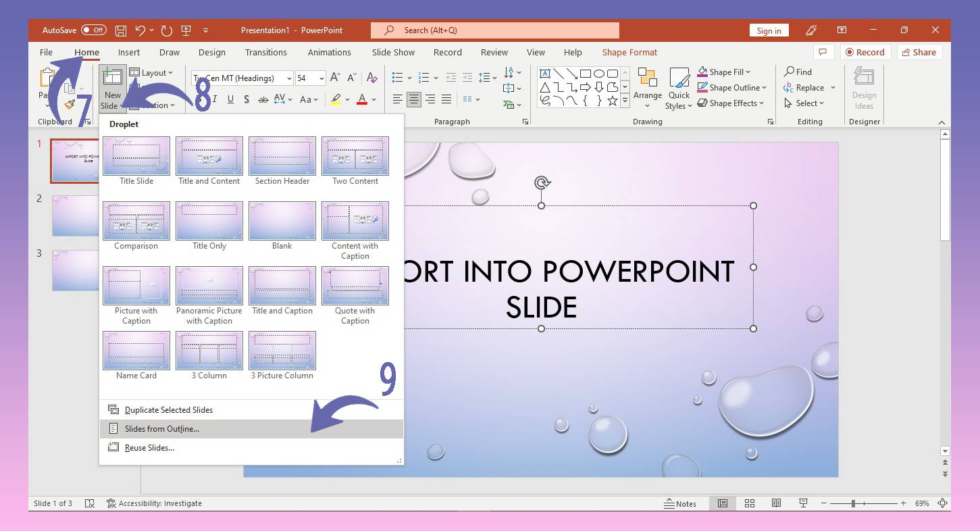
Task: Select the Two Content layout
Action: click(355, 161)
